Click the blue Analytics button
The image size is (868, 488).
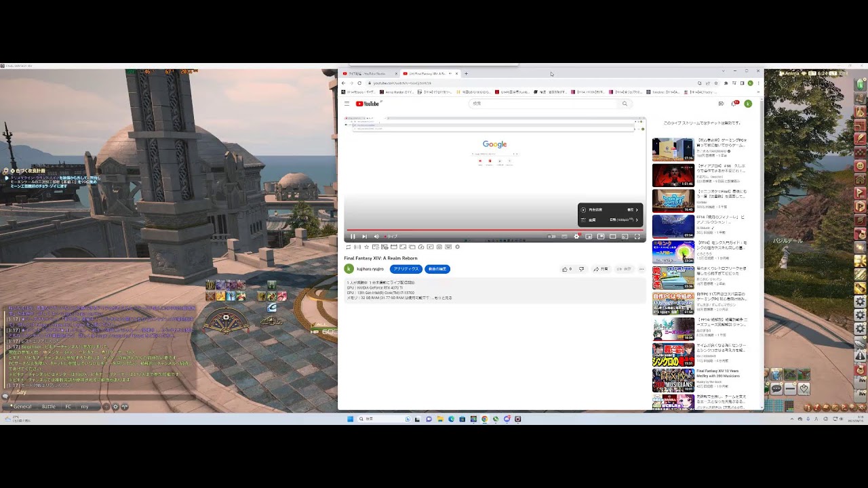(x=407, y=269)
